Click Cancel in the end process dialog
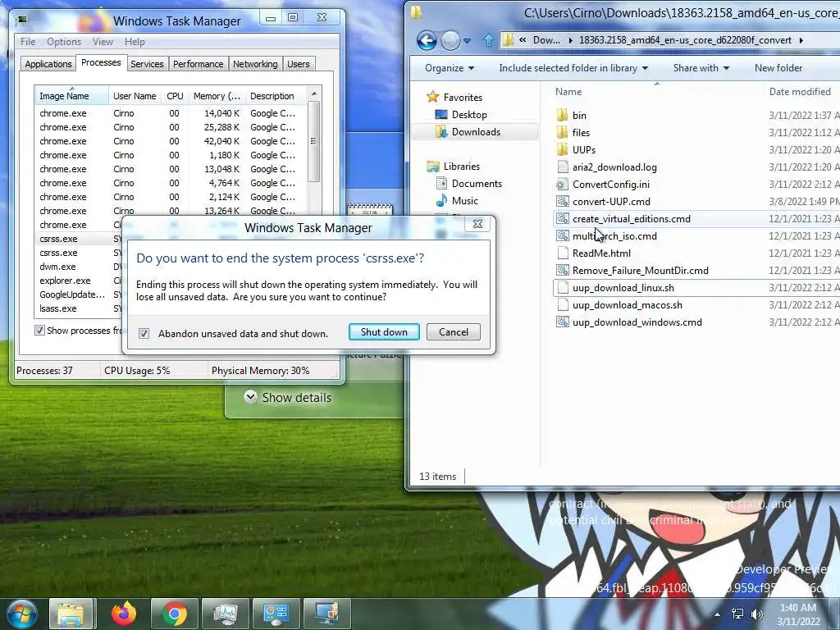 pos(453,332)
